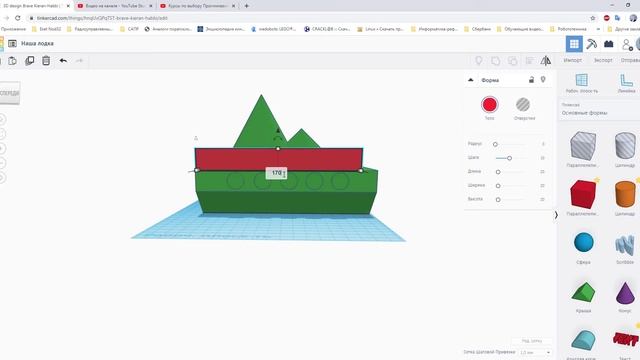Choose the green roof shape
Viewport: 640px width, 360px height.
[583, 292]
